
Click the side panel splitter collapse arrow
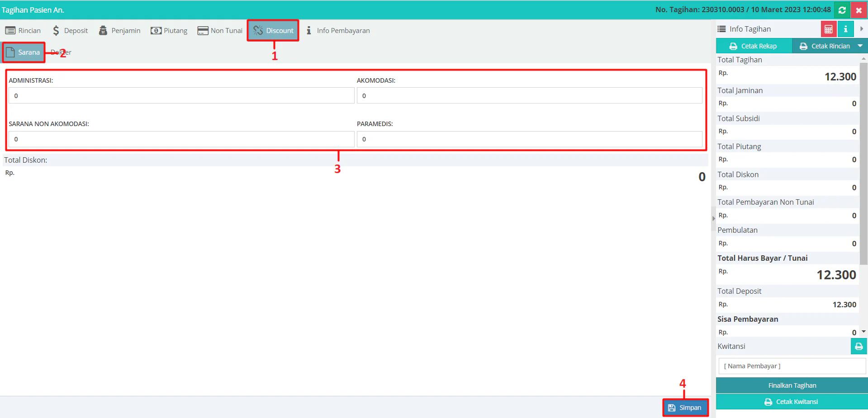pos(713,219)
